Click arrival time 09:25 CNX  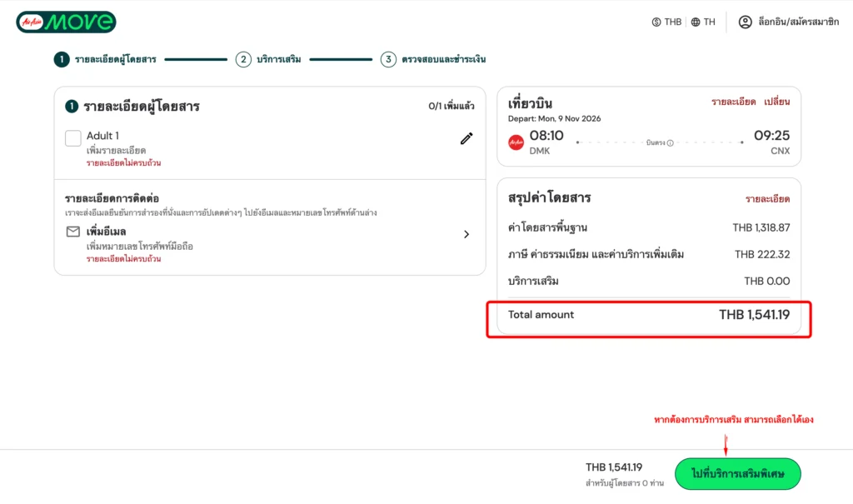[771, 142]
